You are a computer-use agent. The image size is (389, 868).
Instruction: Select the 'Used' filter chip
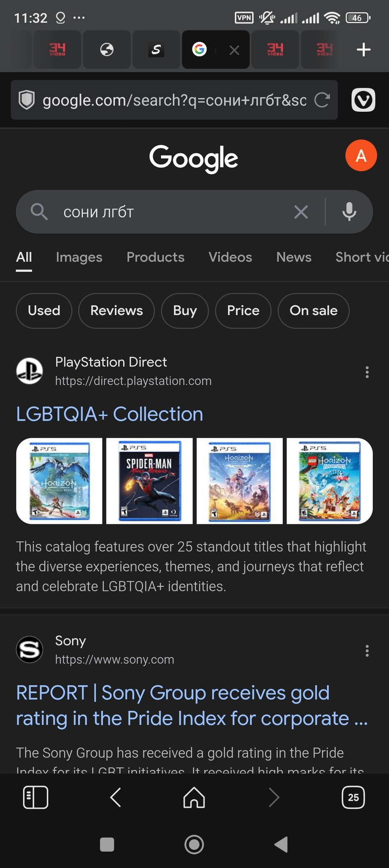(x=44, y=311)
